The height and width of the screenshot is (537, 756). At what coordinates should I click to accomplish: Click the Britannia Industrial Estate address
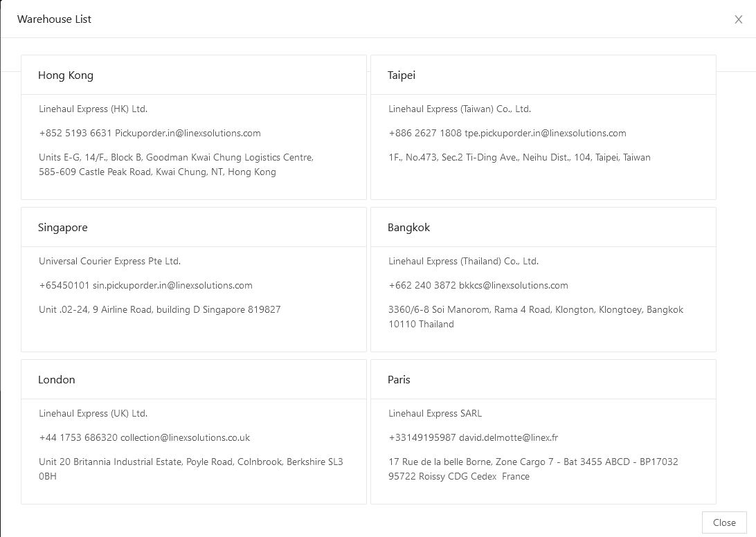point(191,468)
